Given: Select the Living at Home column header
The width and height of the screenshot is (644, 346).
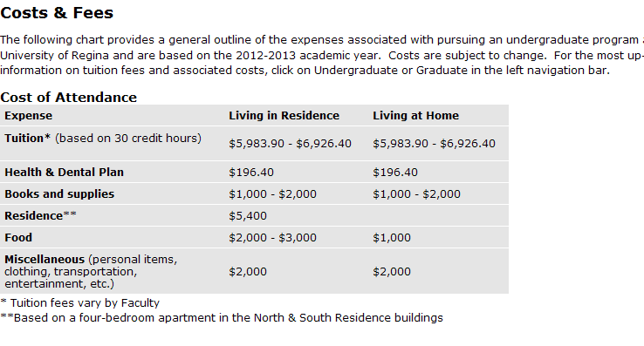Looking at the screenshot, I should coord(415,116).
